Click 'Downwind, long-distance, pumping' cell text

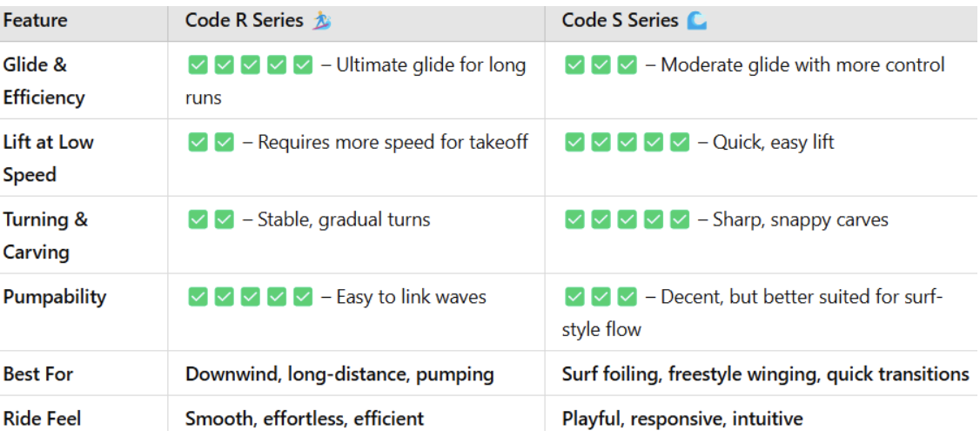339,374
